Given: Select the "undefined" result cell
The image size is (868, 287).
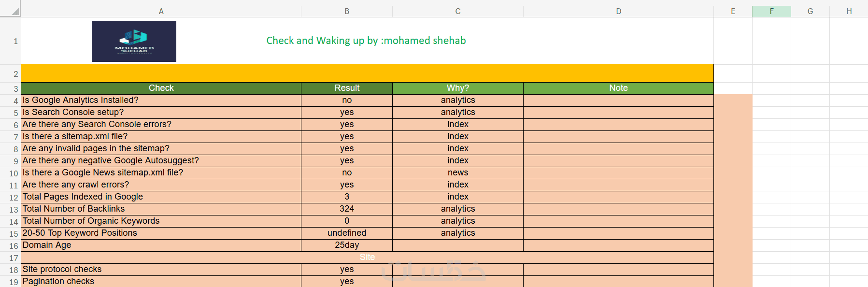Looking at the screenshot, I should click(x=347, y=233).
